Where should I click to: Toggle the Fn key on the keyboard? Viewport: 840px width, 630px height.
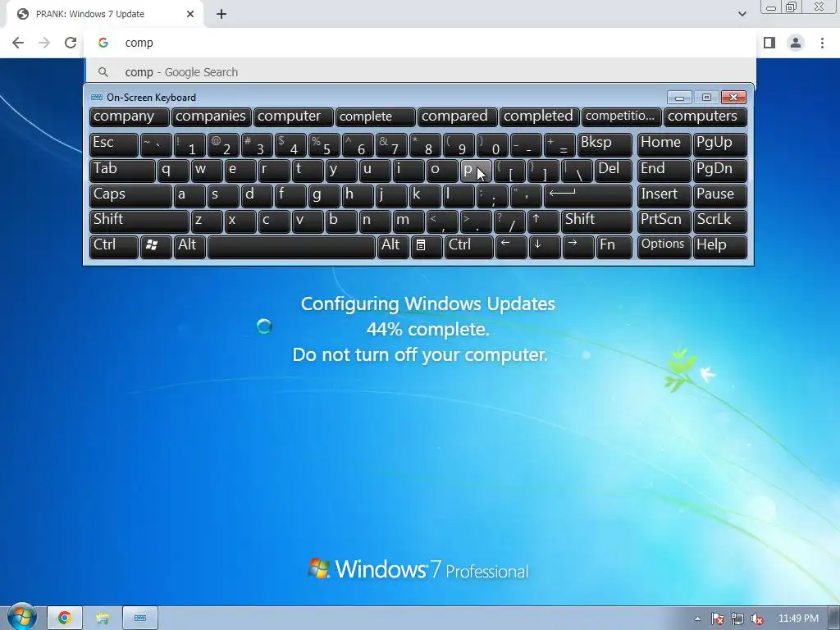coord(614,247)
